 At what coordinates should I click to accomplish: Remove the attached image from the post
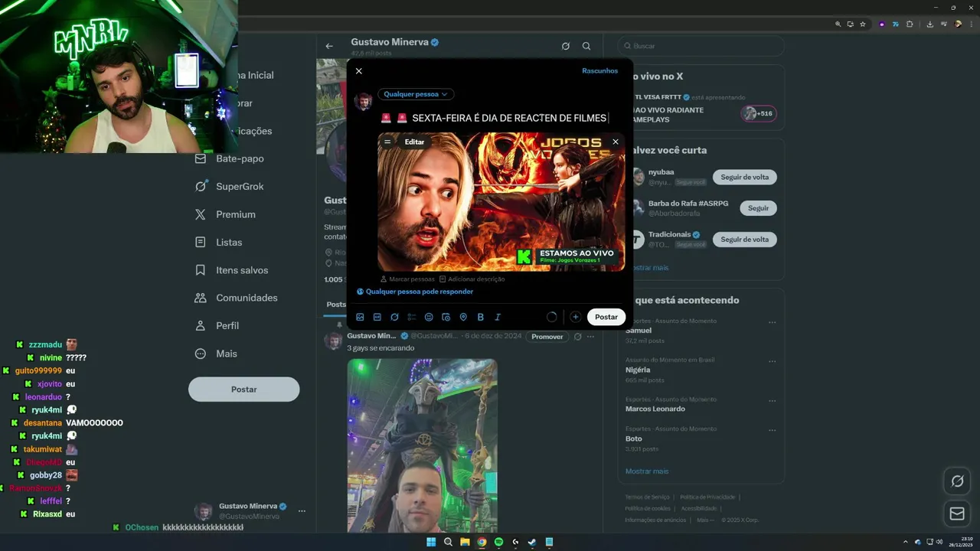pos(615,142)
